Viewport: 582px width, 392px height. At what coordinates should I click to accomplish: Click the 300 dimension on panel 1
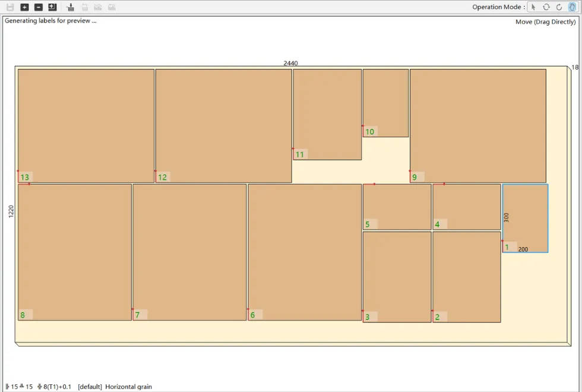[x=506, y=217]
